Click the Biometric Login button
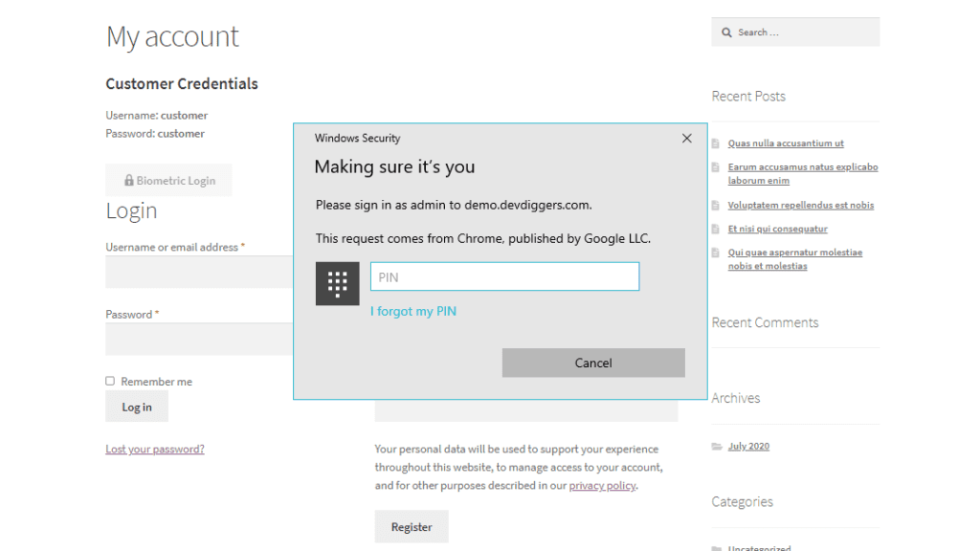Screen dimensions: 980x551 pyautogui.click(x=168, y=180)
